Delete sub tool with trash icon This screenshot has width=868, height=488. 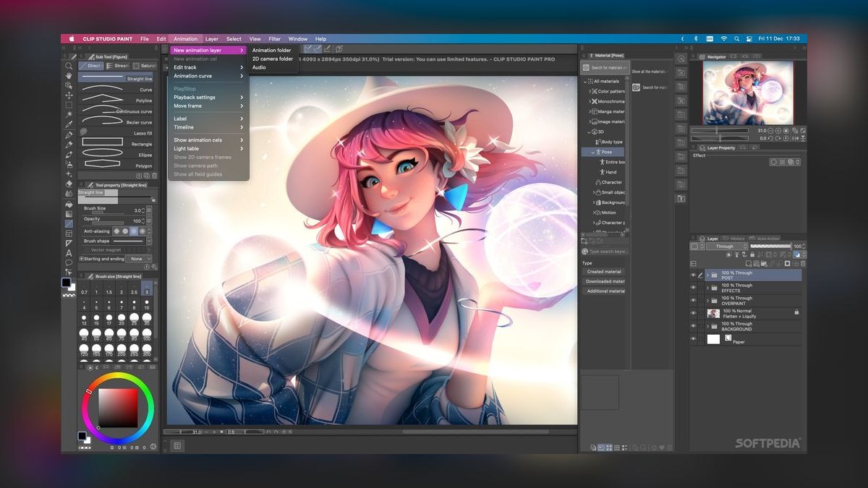[153, 176]
